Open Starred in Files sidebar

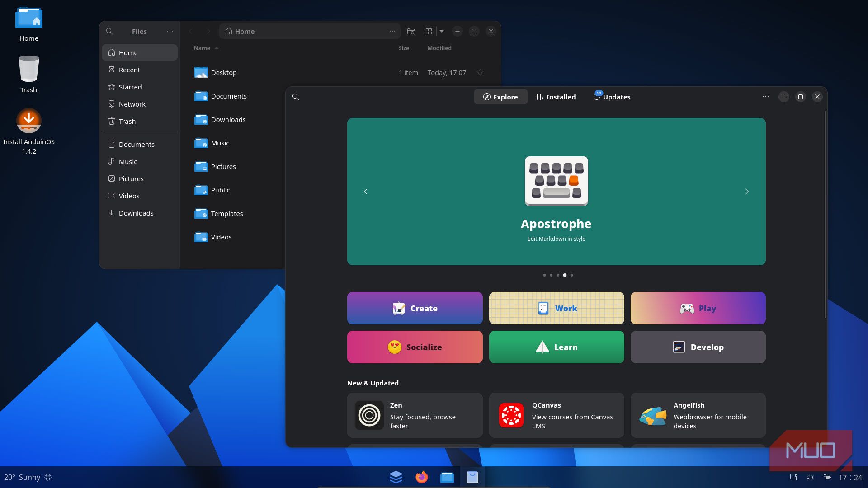pyautogui.click(x=140, y=87)
